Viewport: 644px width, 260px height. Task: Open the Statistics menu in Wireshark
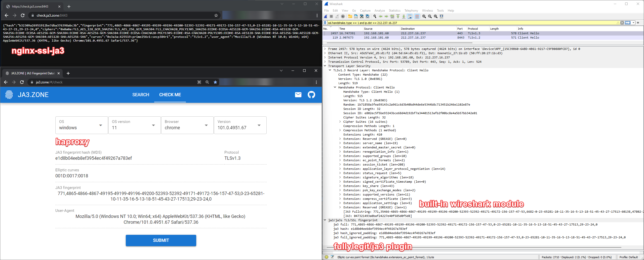point(394,11)
